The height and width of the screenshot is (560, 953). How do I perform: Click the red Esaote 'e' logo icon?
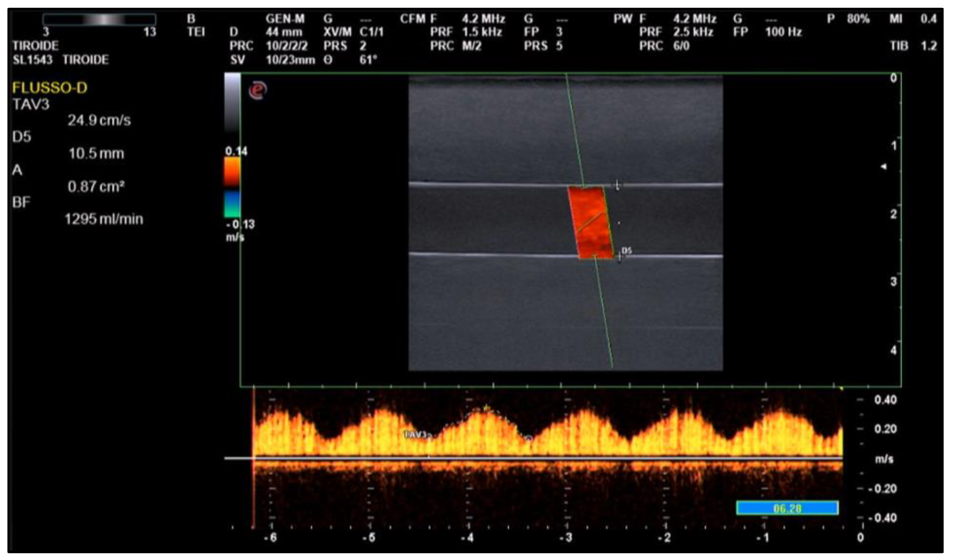(258, 90)
